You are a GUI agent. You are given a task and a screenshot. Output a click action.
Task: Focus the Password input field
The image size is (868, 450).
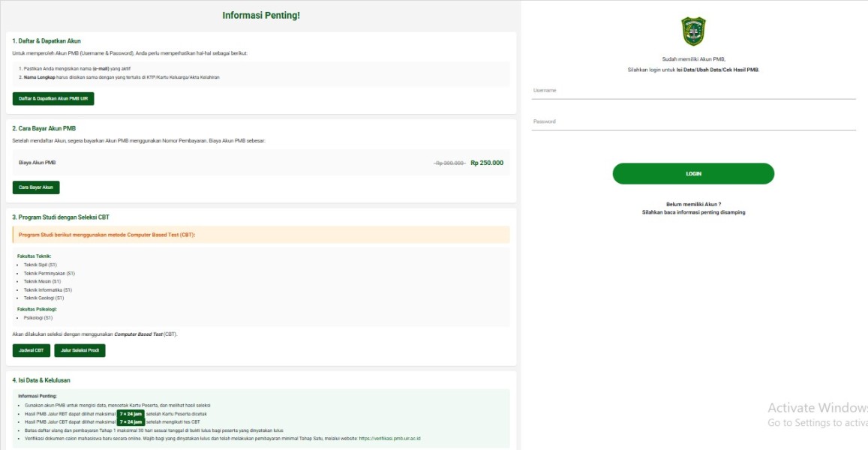point(693,122)
